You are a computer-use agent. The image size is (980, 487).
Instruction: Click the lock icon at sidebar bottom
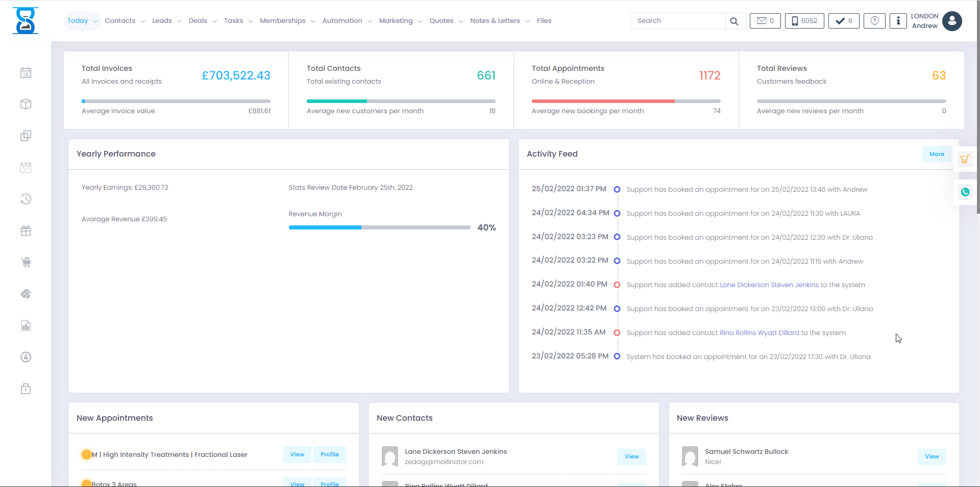coord(26,389)
